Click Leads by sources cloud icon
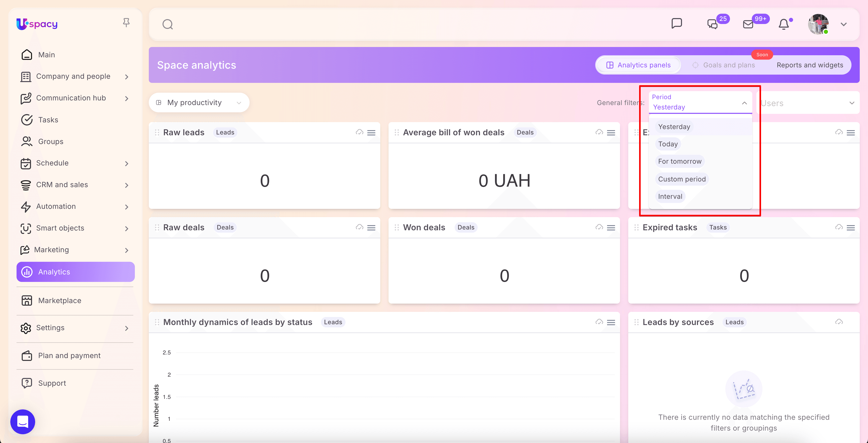The height and width of the screenshot is (443, 868). click(x=839, y=322)
